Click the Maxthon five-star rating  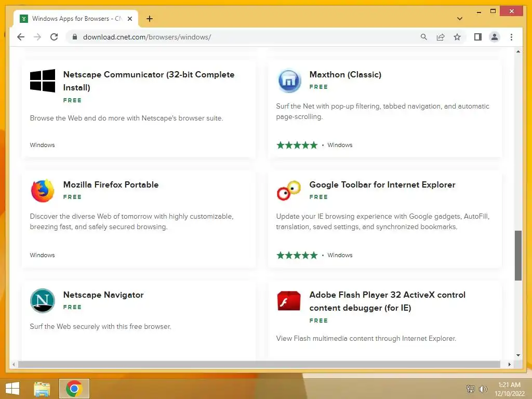[297, 145]
